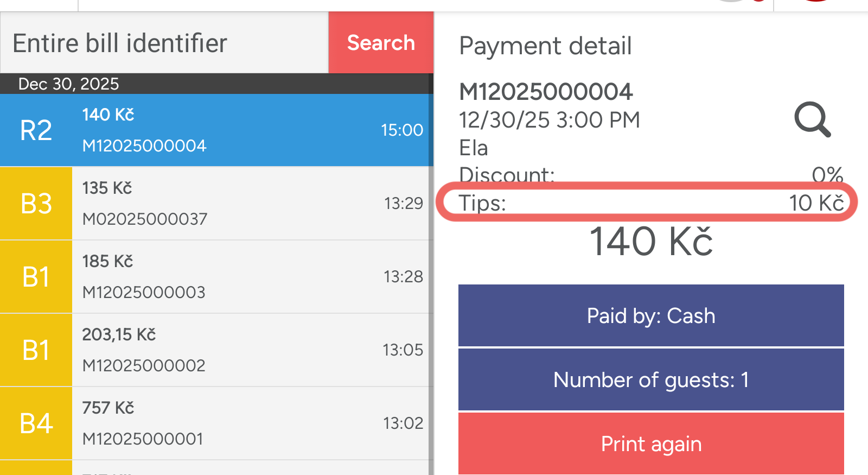Click the bill list vertical scrollbar

[431, 271]
